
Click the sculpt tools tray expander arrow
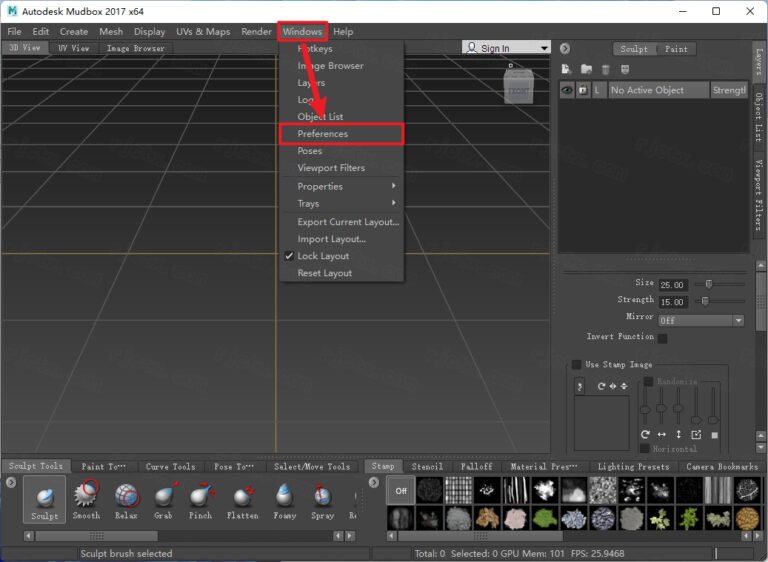11,483
